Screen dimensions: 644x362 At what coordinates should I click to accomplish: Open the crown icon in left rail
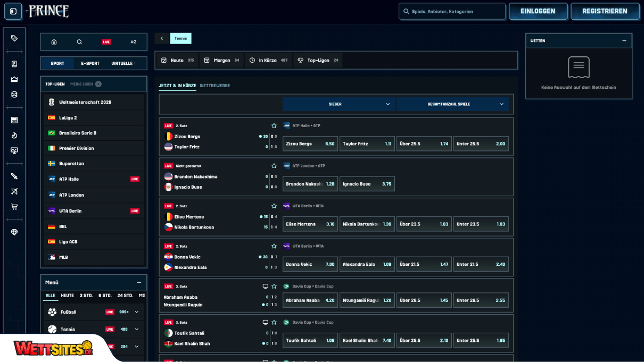(14, 79)
